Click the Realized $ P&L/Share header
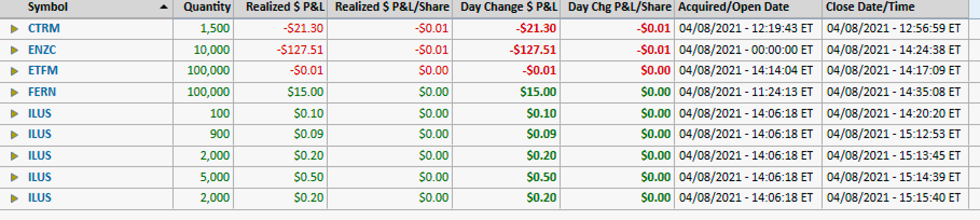Screen dimensions: 980x220 [392, 8]
